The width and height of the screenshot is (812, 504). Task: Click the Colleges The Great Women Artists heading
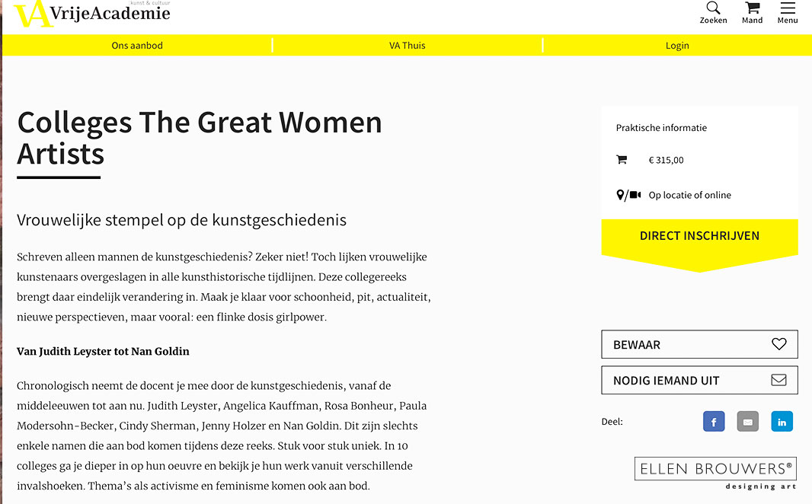200,138
